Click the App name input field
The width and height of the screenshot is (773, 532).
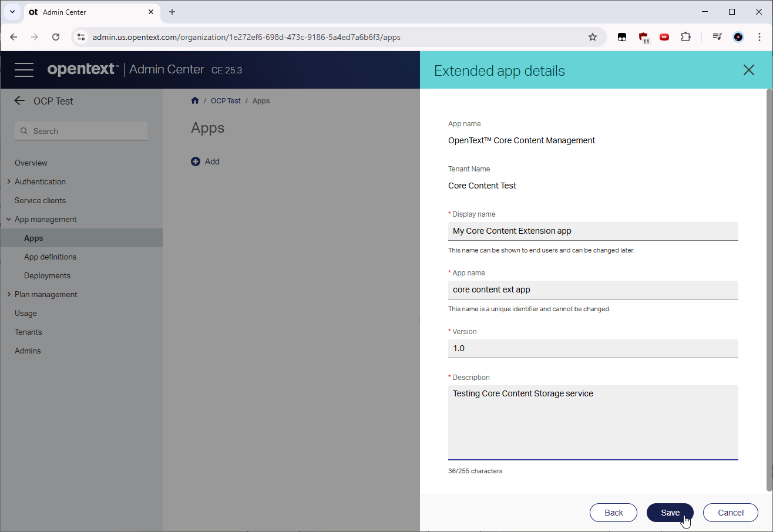point(593,289)
